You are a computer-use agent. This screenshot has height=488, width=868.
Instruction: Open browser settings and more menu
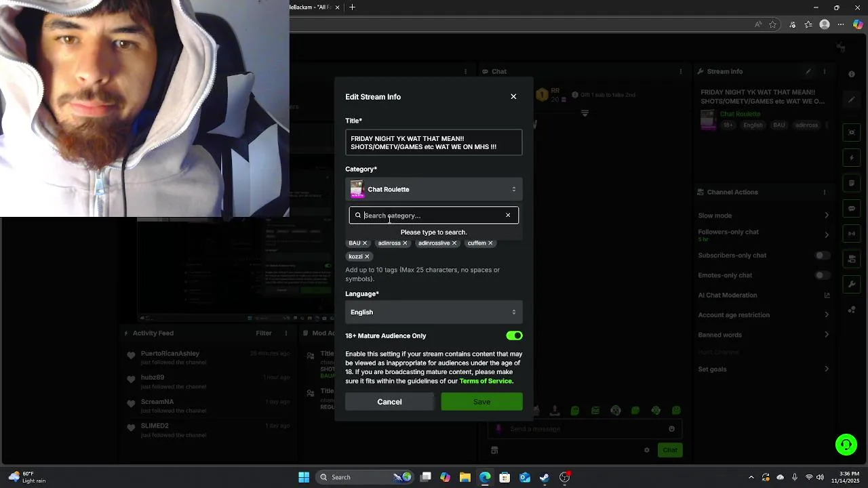pos(842,24)
